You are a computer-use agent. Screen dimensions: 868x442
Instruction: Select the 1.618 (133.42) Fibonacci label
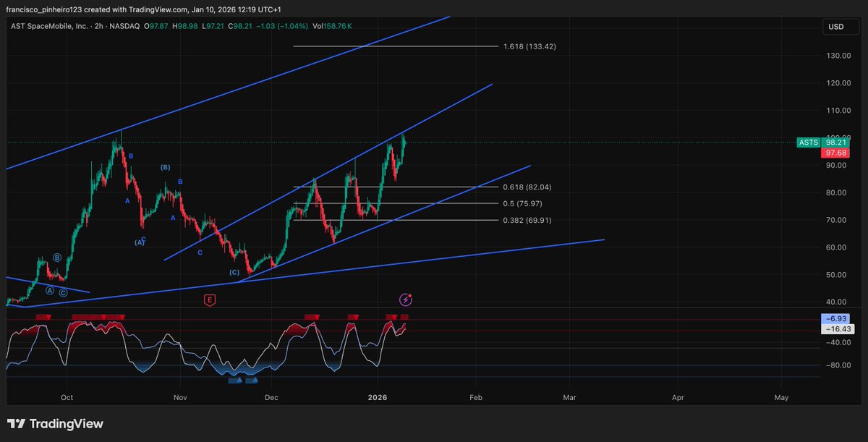[529, 46]
